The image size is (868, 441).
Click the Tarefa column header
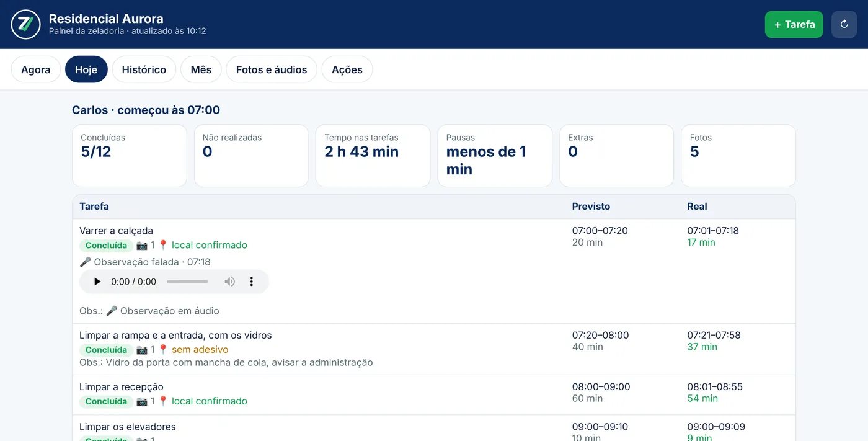click(x=94, y=207)
